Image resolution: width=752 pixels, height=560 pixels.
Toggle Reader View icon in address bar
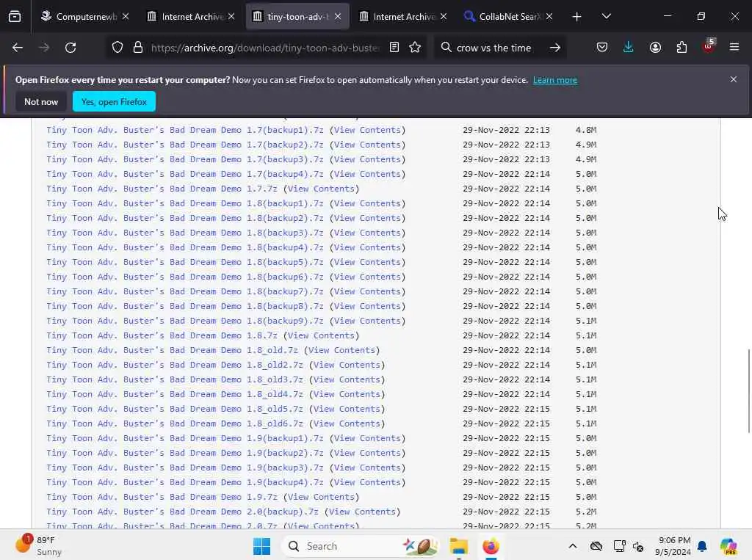(x=394, y=48)
